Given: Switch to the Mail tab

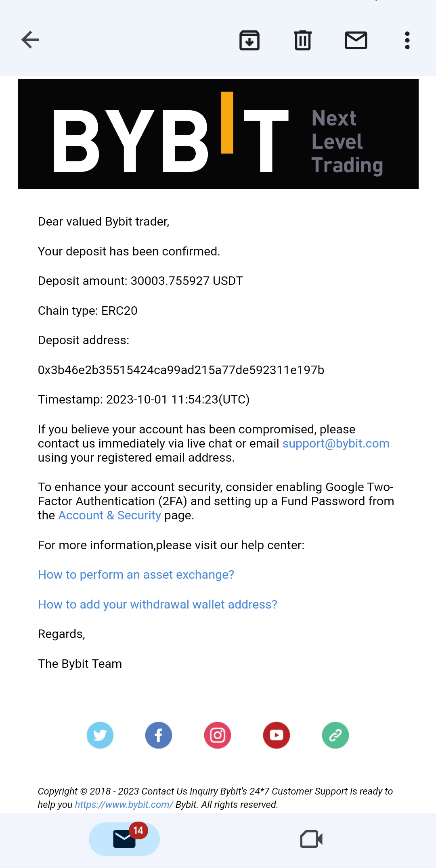Looking at the screenshot, I should pyautogui.click(x=124, y=839).
